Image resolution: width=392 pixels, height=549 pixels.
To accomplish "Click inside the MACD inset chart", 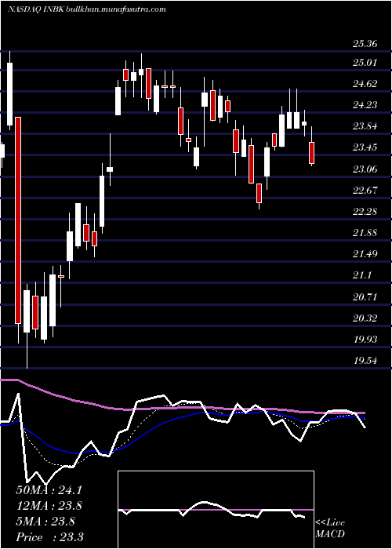I will [x=216, y=510].
